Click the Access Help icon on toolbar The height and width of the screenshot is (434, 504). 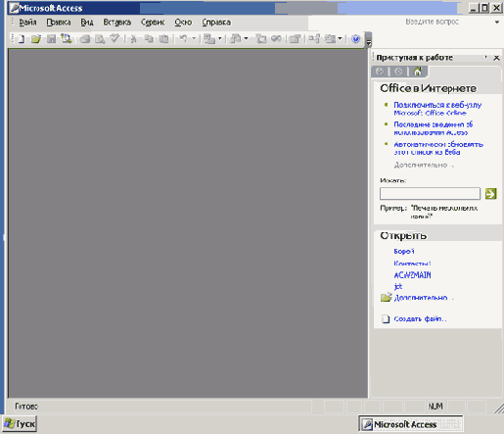(355, 39)
